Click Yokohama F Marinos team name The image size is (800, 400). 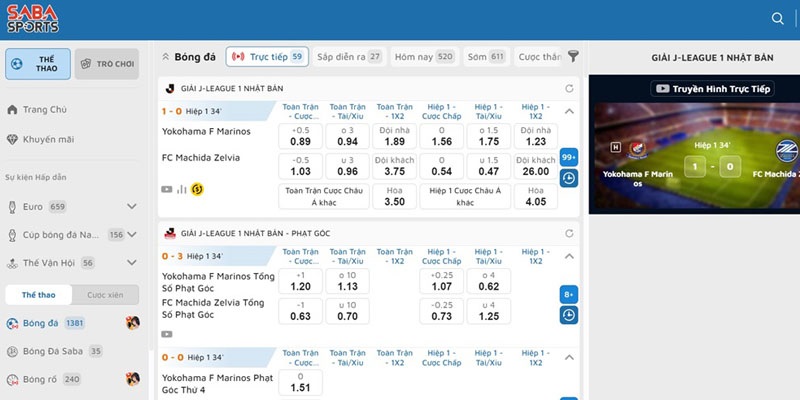206,132
